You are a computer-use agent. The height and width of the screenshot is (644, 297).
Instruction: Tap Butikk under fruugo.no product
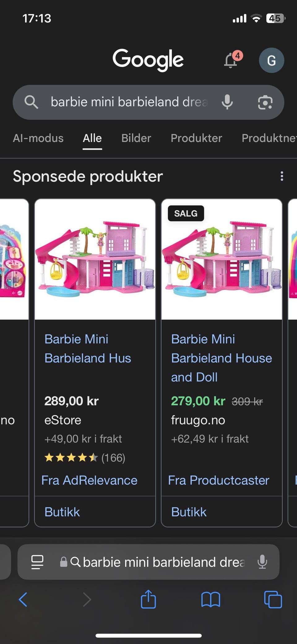click(x=189, y=512)
